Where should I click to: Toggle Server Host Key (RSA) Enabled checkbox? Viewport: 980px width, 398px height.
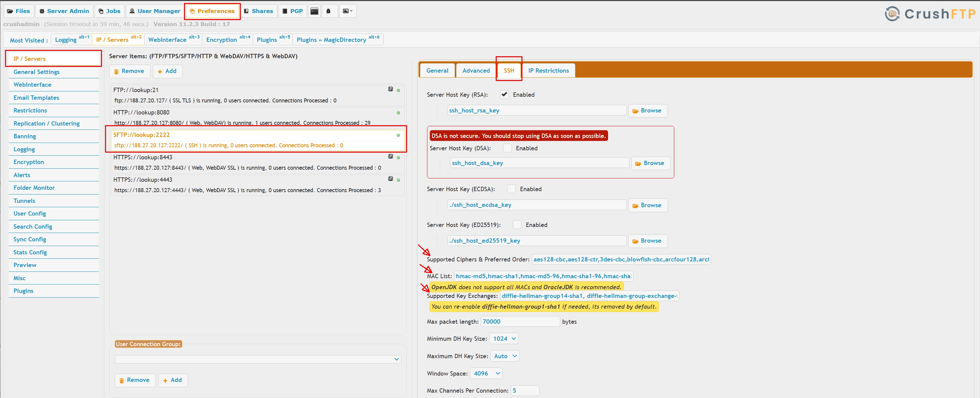tap(504, 94)
